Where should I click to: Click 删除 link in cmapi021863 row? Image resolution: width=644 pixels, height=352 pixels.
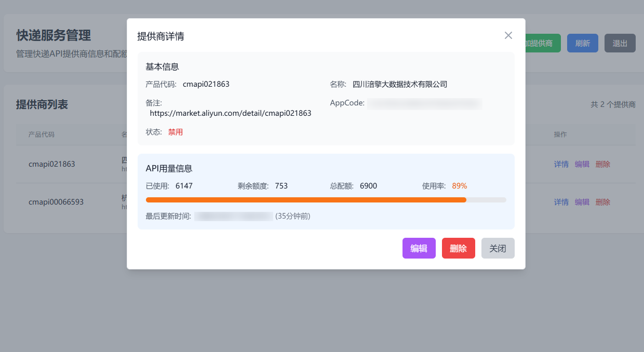pos(602,164)
